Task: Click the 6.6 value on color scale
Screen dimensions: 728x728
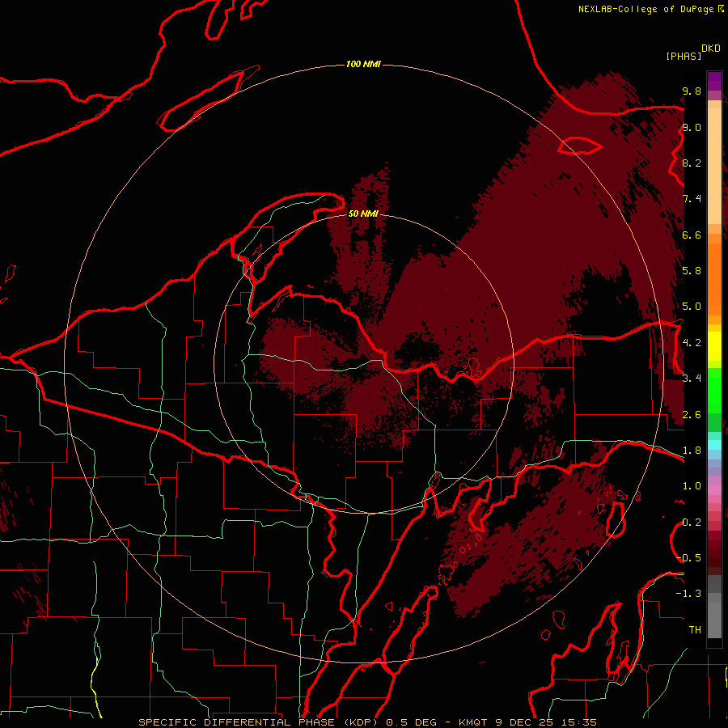Action: [x=692, y=235]
